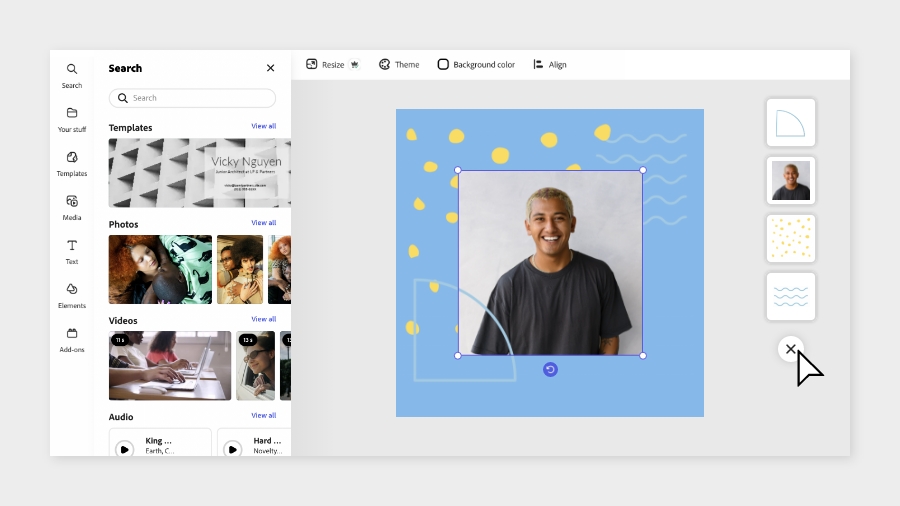Close the layer stack with X button
Screen dimensions: 900x506
(790, 349)
